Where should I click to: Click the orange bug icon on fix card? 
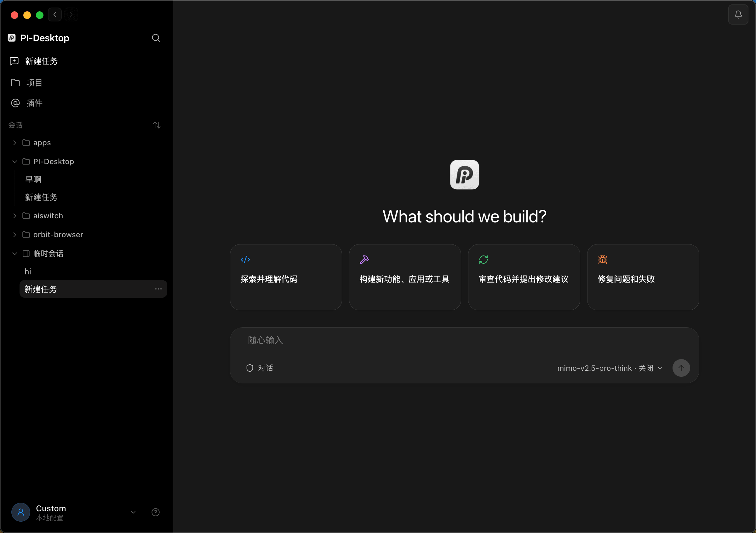(x=603, y=260)
